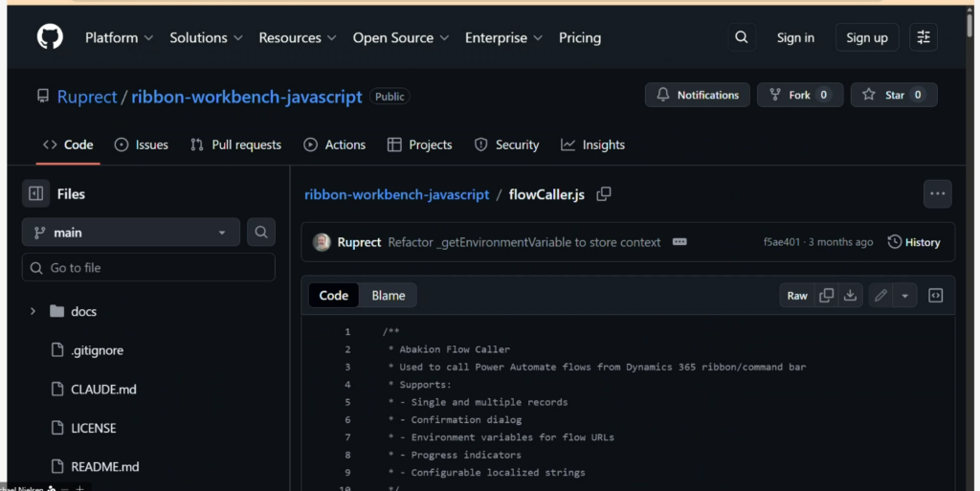This screenshot has width=980, height=491.
Task: Click the GitHub logo icon
Action: pyautogui.click(x=50, y=37)
